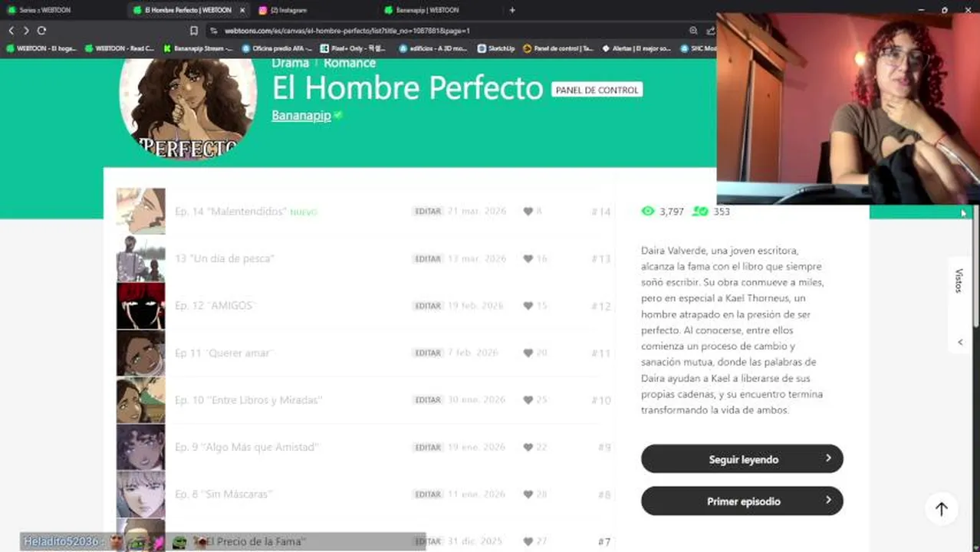Viewport: 980px width, 552px height.
Task: Go forward in browser history
Action: [26, 31]
